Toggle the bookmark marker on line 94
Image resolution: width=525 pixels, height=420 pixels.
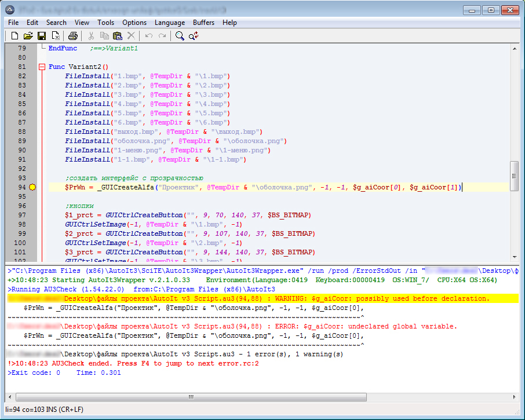click(x=32, y=187)
